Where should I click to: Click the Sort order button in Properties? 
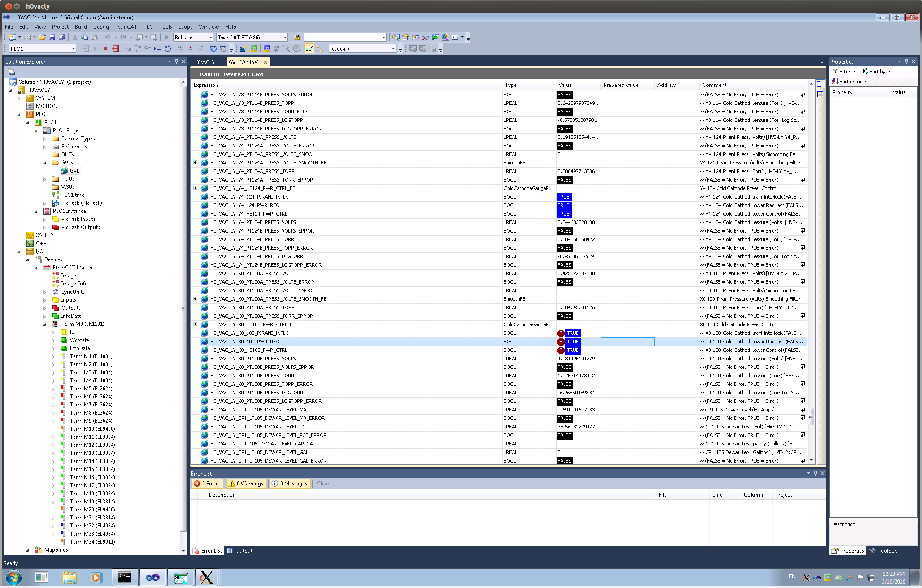850,82
